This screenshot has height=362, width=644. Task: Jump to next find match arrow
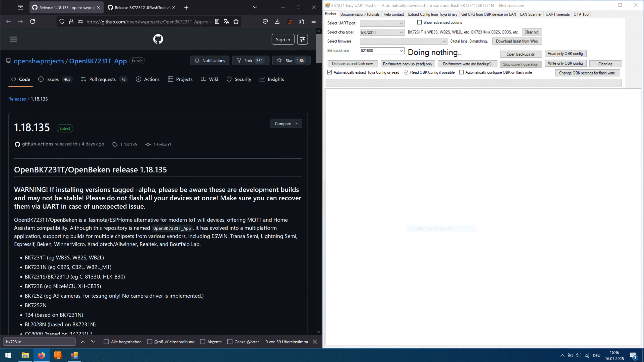(x=93, y=342)
